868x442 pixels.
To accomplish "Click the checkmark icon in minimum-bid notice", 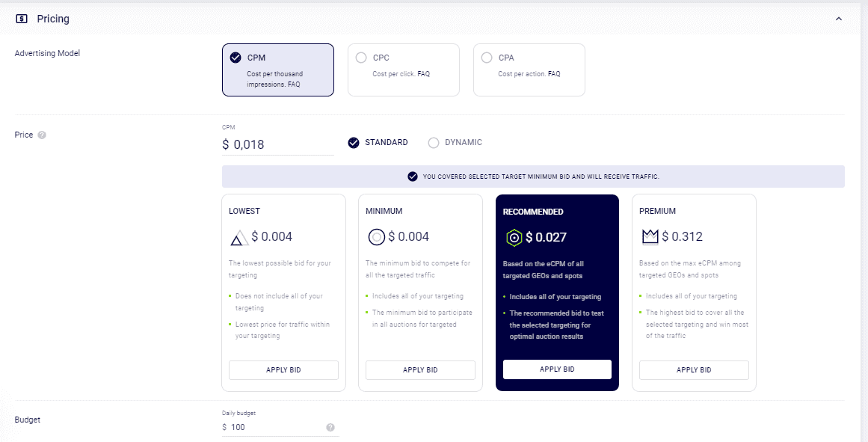I will 413,177.
